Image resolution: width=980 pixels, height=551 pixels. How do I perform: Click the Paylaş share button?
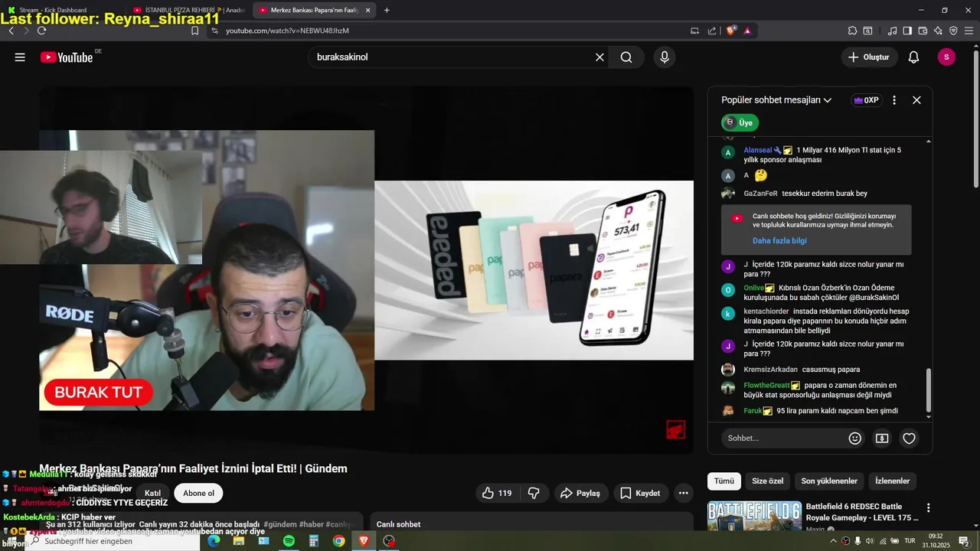(x=581, y=494)
